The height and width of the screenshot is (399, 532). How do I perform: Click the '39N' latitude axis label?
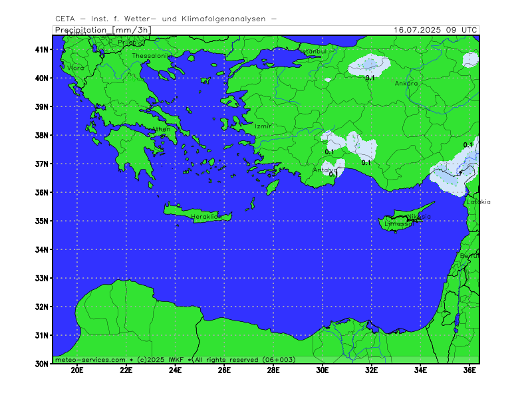[41, 106]
